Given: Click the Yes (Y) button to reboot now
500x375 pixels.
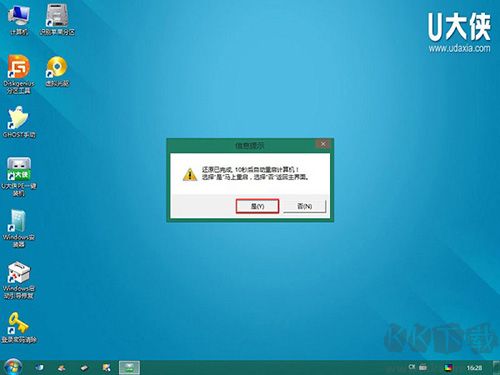Looking at the screenshot, I should point(257,206).
